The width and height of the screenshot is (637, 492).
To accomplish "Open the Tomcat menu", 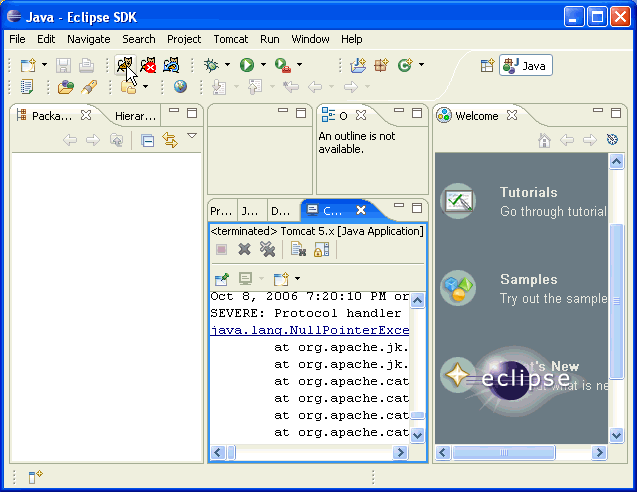I will 230,39.
